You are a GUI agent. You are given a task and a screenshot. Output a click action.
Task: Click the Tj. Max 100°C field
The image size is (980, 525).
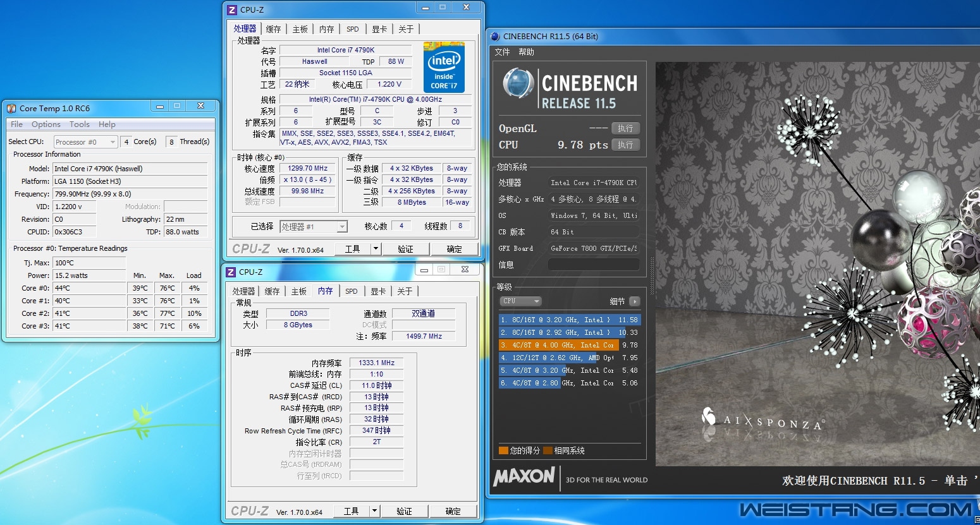point(89,263)
